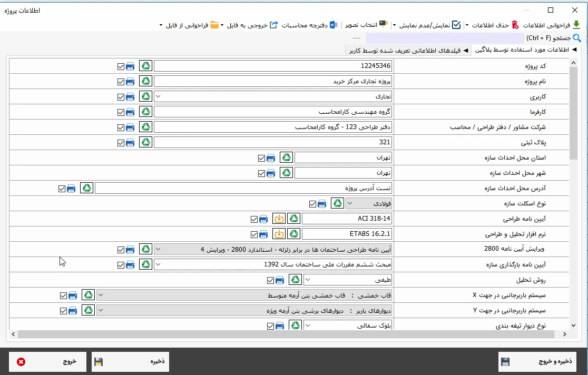The height and width of the screenshot is (375, 588).
Task: Click the نام پروژه input field
Action: (273, 82)
